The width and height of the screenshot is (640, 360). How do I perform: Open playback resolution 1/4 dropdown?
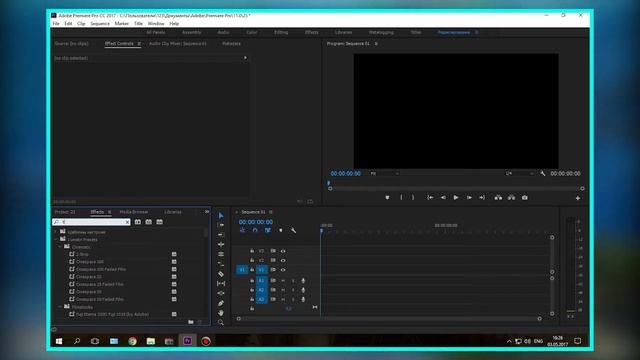[x=519, y=173]
